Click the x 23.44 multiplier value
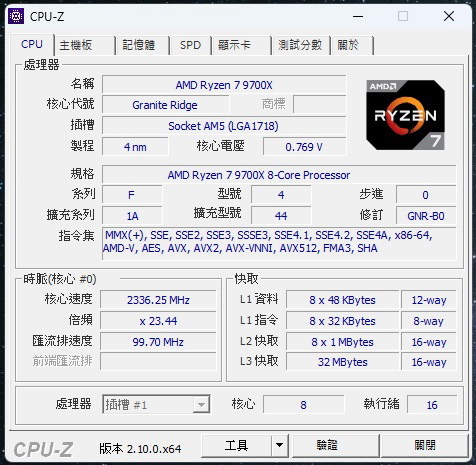 (x=158, y=321)
